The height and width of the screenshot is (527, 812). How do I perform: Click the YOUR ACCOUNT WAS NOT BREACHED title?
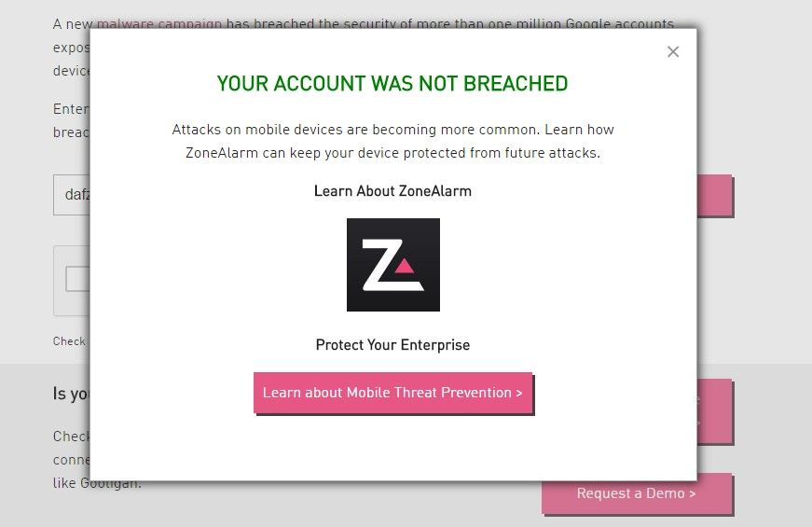pyautogui.click(x=392, y=84)
